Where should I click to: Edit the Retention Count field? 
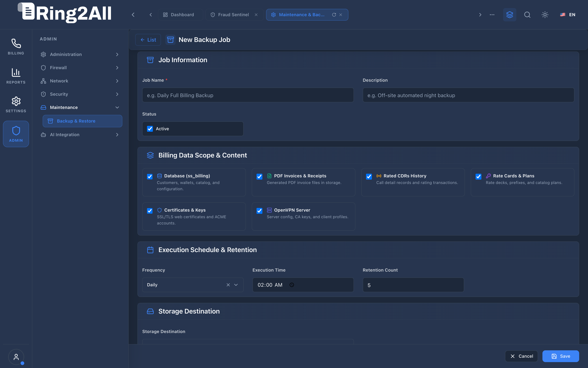point(413,285)
